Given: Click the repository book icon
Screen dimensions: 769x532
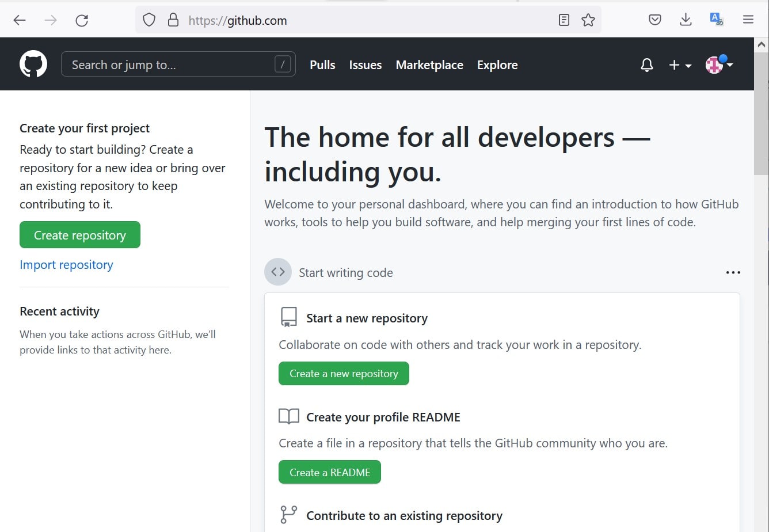Looking at the screenshot, I should point(288,317).
